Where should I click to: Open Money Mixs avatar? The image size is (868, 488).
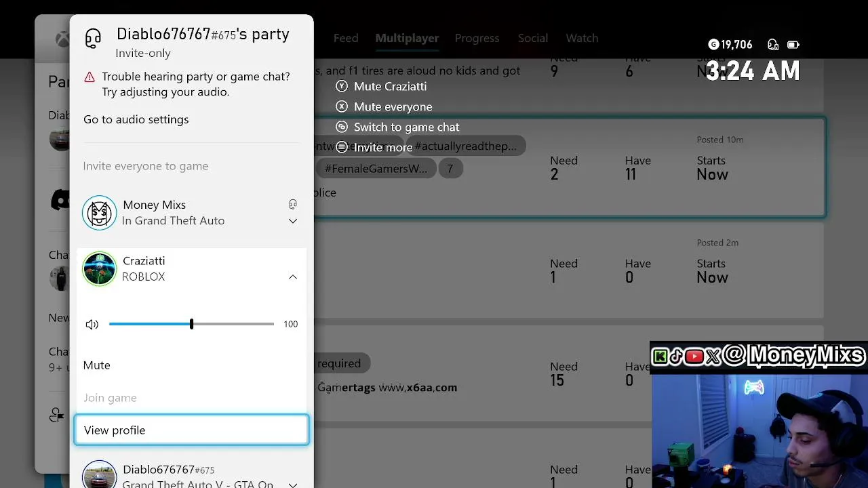pyautogui.click(x=100, y=213)
